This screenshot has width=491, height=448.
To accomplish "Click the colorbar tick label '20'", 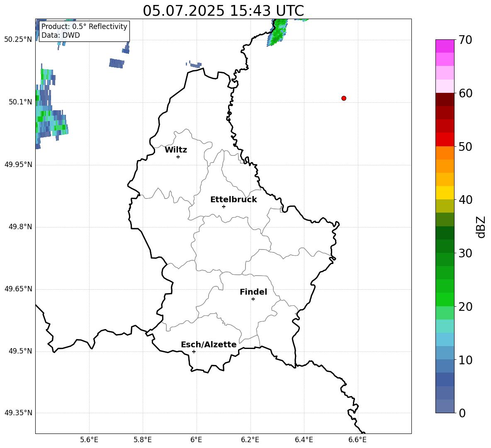I will coord(465,307).
